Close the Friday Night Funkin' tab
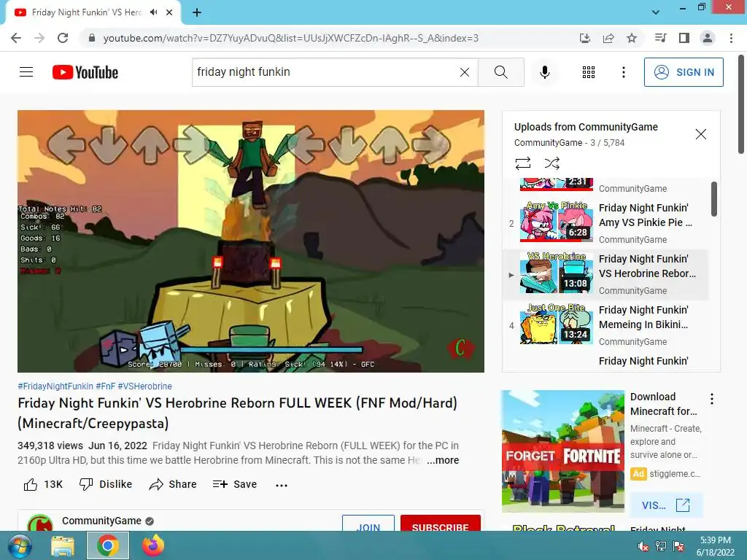 click(x=169, y=12)
